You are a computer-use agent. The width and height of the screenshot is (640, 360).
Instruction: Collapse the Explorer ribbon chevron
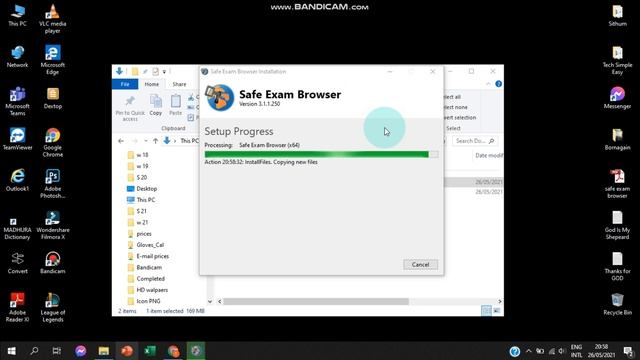(488, 84)
